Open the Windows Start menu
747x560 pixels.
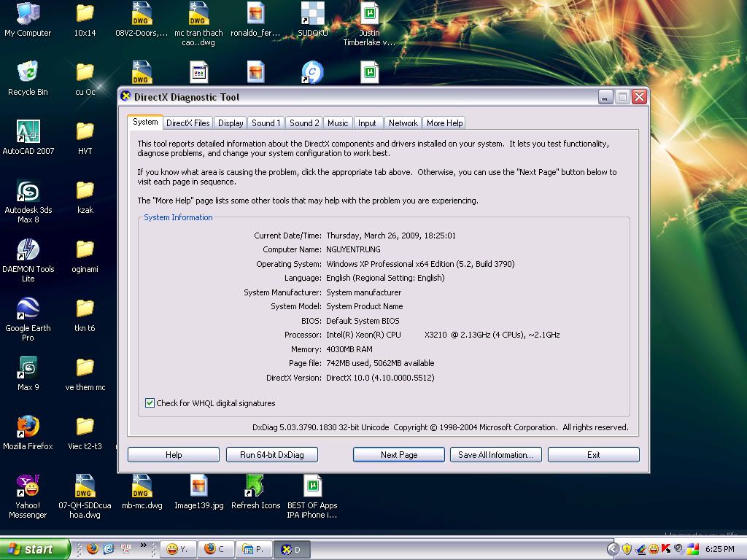[35, 549]
